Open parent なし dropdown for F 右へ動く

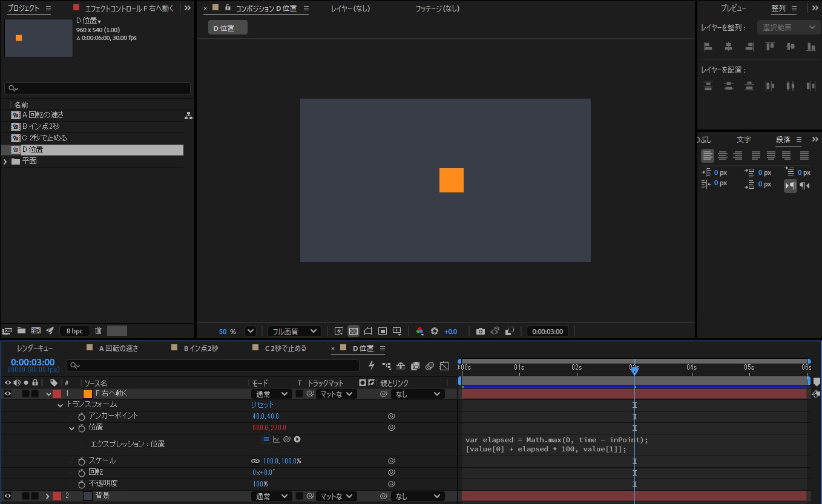418,394
